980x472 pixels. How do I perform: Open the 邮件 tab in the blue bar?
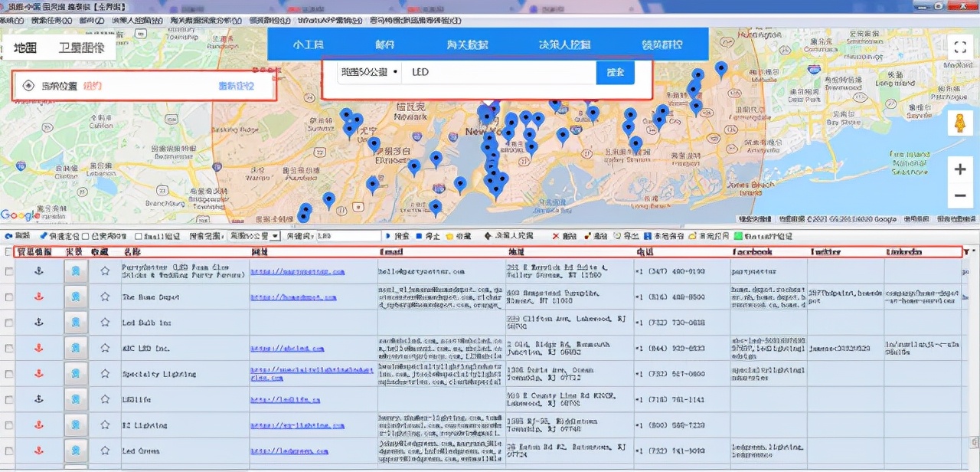[x=385, y=44]
